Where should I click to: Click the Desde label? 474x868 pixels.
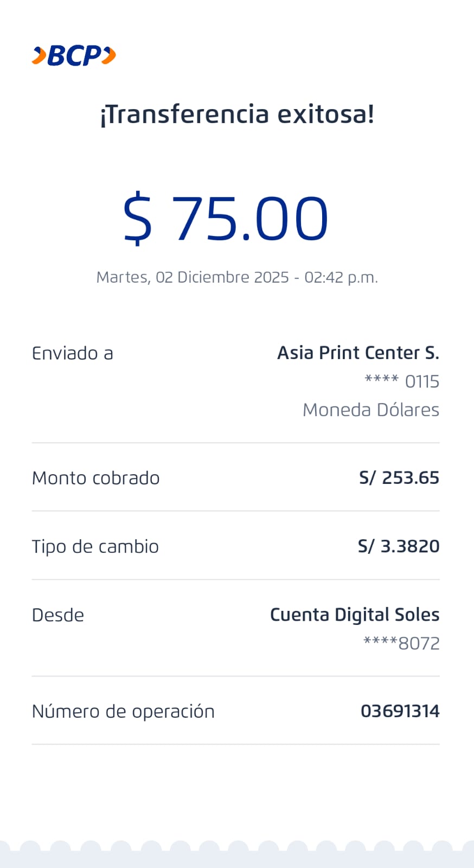coord(58,615)
